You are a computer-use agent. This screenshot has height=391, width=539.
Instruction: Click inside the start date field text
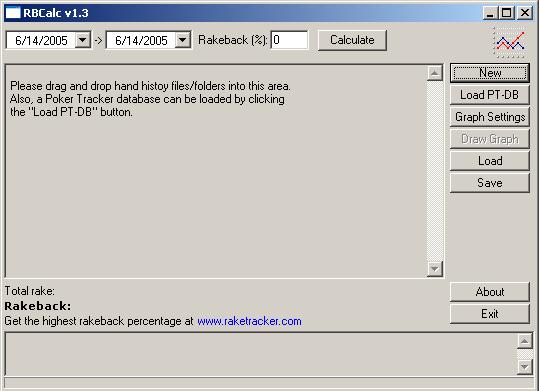[x=41, y=41]
